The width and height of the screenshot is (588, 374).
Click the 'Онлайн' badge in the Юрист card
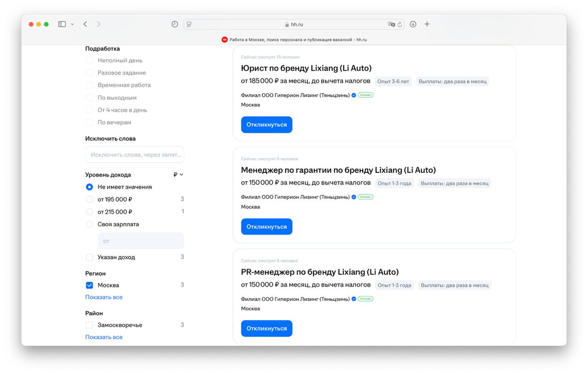366,95
